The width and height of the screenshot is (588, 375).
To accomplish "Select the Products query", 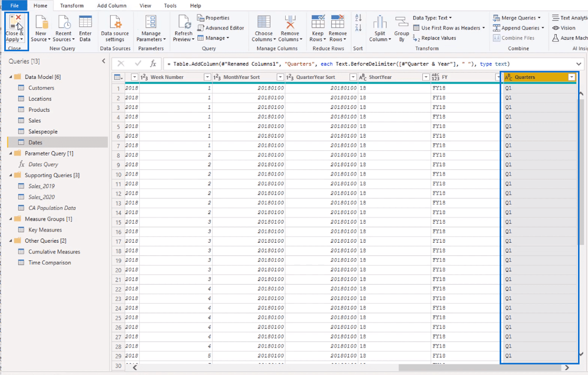I will (58, 110).
